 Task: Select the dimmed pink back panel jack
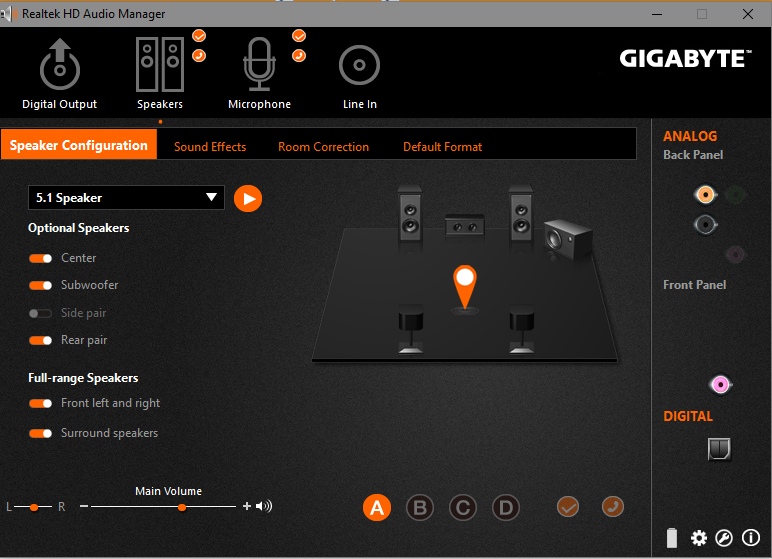coord(736,255)
